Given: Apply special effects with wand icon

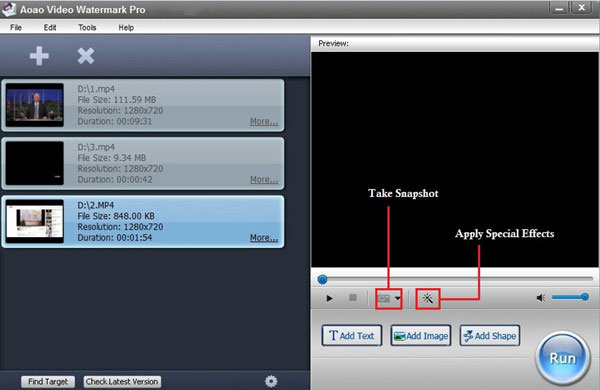Looking at the screenshot, I should tap(428, 298).
